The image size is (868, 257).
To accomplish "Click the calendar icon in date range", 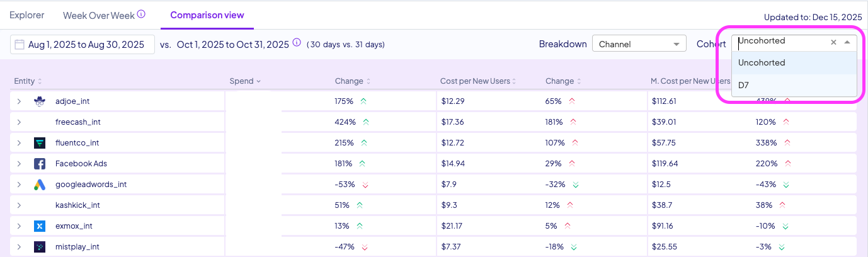I will [20, 45].
